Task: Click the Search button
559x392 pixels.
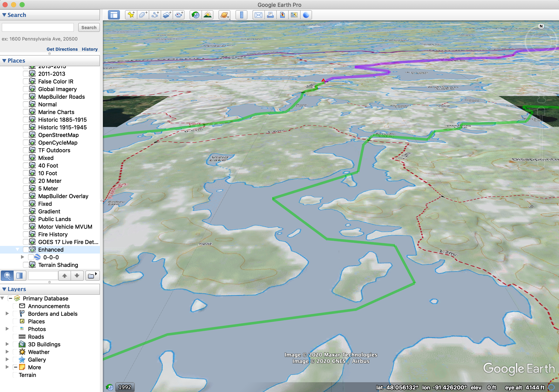Action: pyautogui.click(x=89, y=27)
